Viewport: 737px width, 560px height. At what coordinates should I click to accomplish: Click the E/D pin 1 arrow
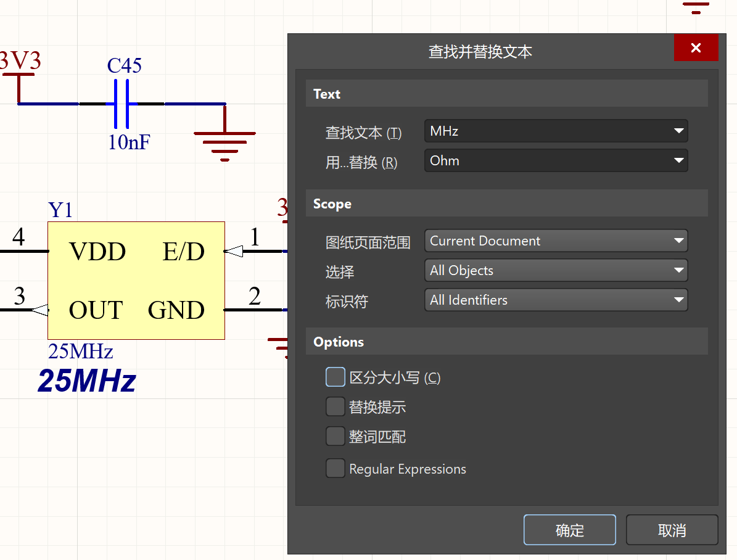pos(233,251)
